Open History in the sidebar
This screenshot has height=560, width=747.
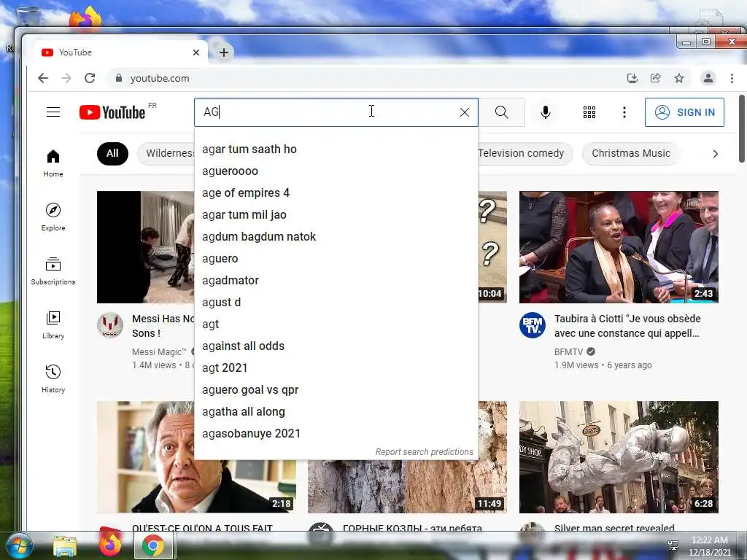point(53,378)
